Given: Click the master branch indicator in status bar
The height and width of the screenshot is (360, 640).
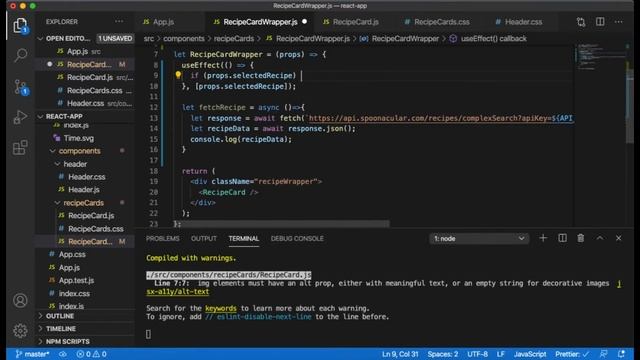Looking at the screenshot, I should click(32, 354).
